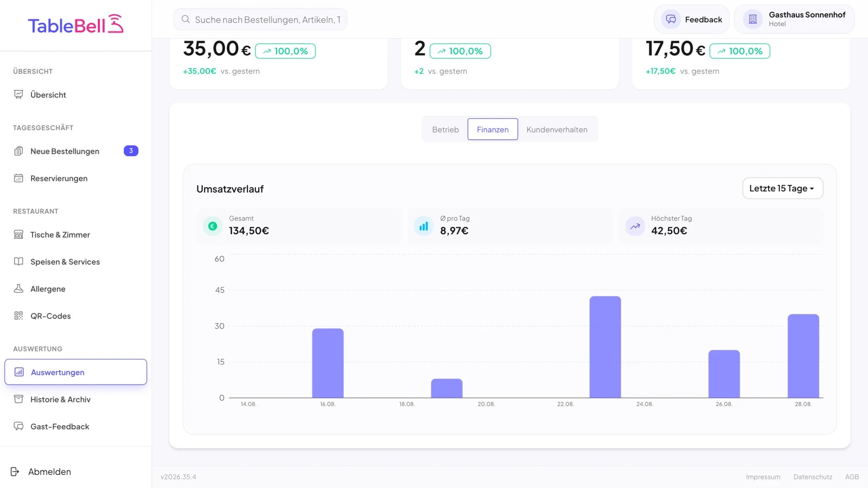
Task: Focus the order search field
Action: tap(260, 20)
